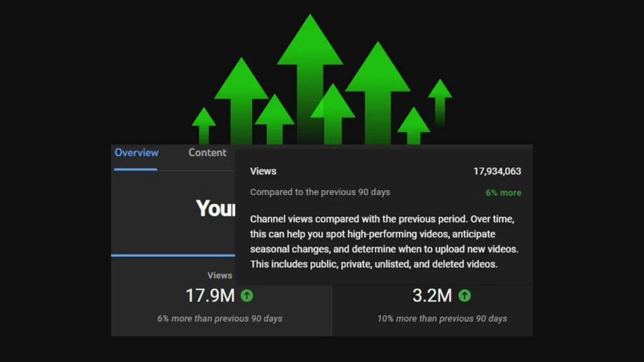Open the Content tab
The image size is (644, 362).
click(208, 153)
